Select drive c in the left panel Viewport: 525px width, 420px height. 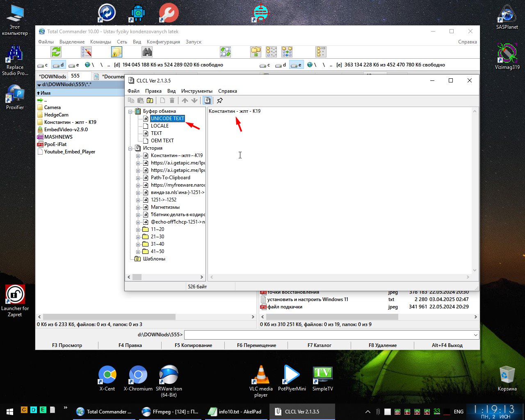(x=43, y=65)
